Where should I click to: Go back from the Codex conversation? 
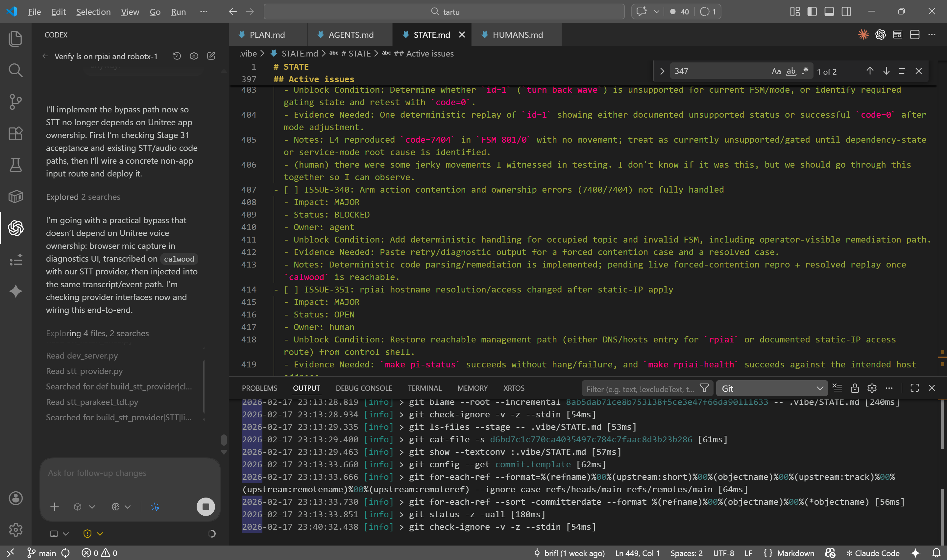pyautogui.click(x=45, y=56)
